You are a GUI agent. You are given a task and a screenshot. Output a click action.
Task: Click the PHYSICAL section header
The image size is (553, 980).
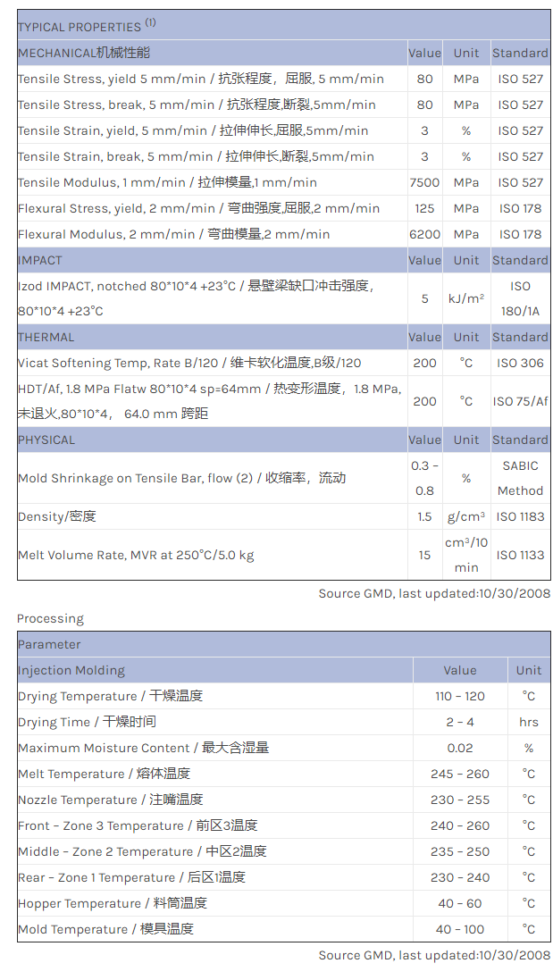coord(46,440)
